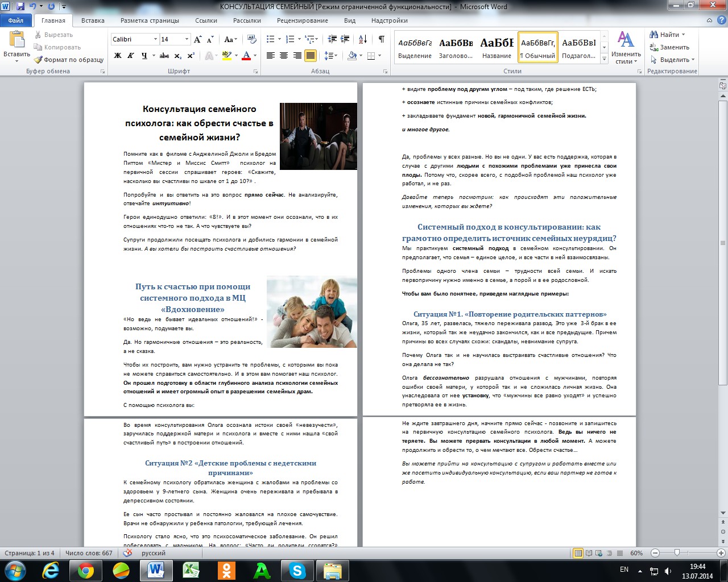Toggle superscript formatting
The image size is (728, 582).
(x=191, y=56)
